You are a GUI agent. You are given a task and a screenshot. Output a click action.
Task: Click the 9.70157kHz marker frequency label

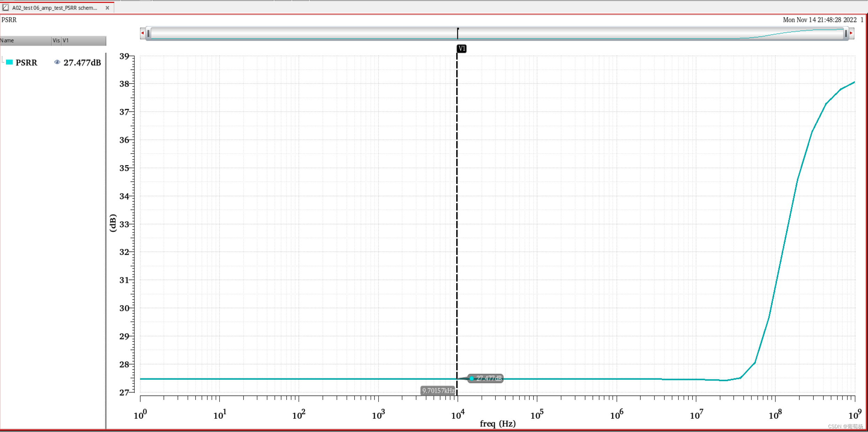click(438, 391)
